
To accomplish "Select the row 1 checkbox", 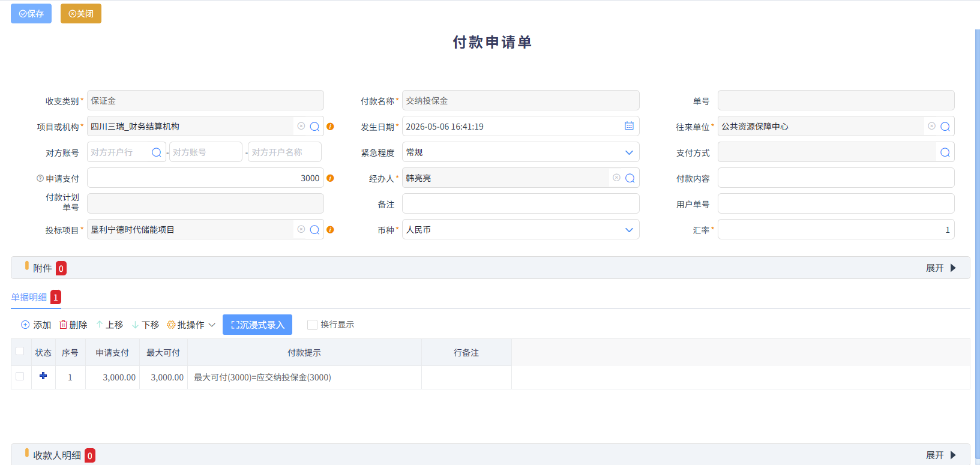I will click(20, 376).
